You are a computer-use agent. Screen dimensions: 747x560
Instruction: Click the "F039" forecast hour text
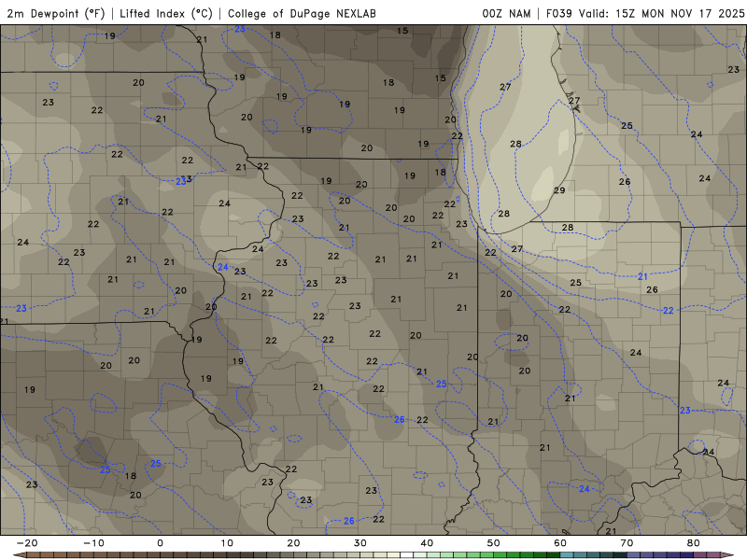[559, 13]
